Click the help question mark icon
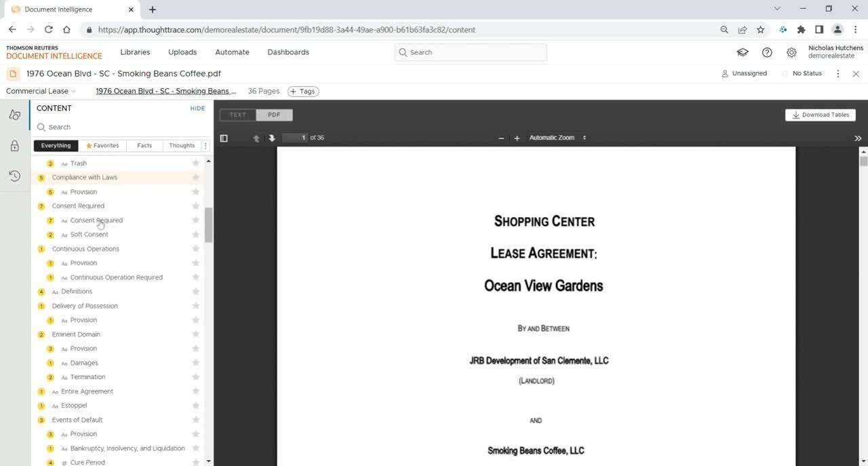The image size is (868, 466). pyautogui.click(x=767, y=52)
